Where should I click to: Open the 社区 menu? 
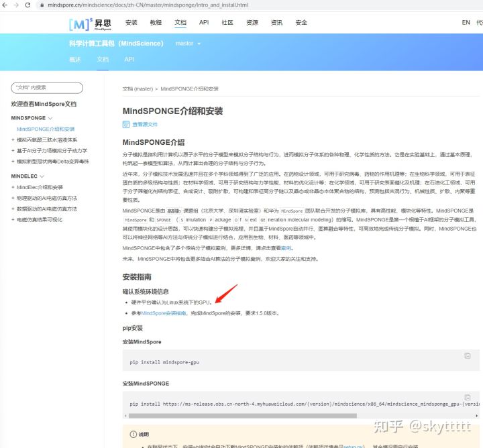(x=227, y=23)
